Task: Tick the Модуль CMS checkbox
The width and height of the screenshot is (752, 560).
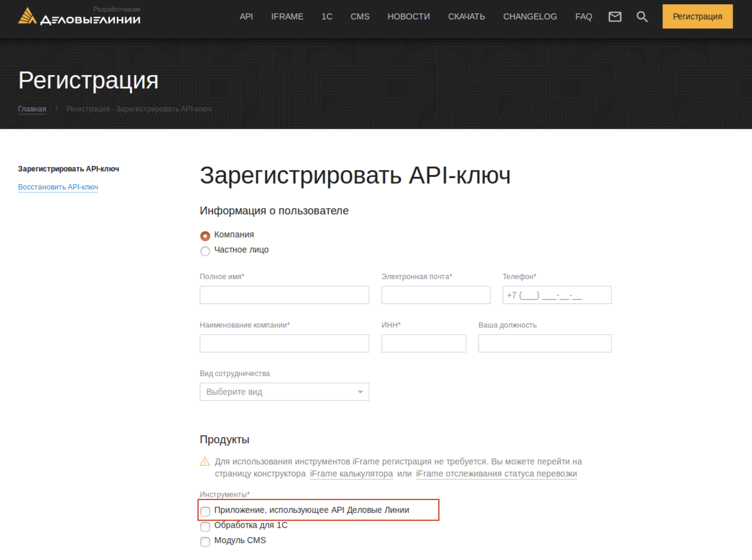Action: point(205,541)
